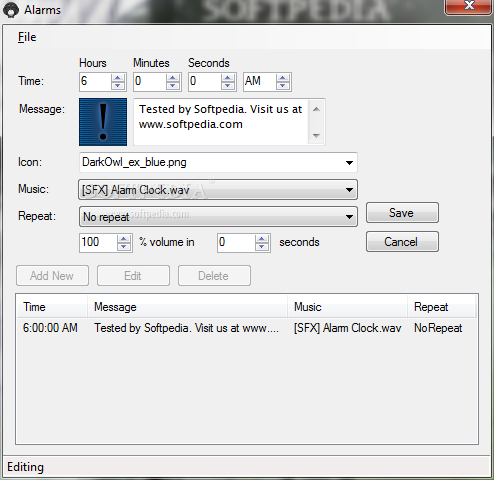Close the Alarms window
Screen dimensions: 494x480
(x=469, y=6)
